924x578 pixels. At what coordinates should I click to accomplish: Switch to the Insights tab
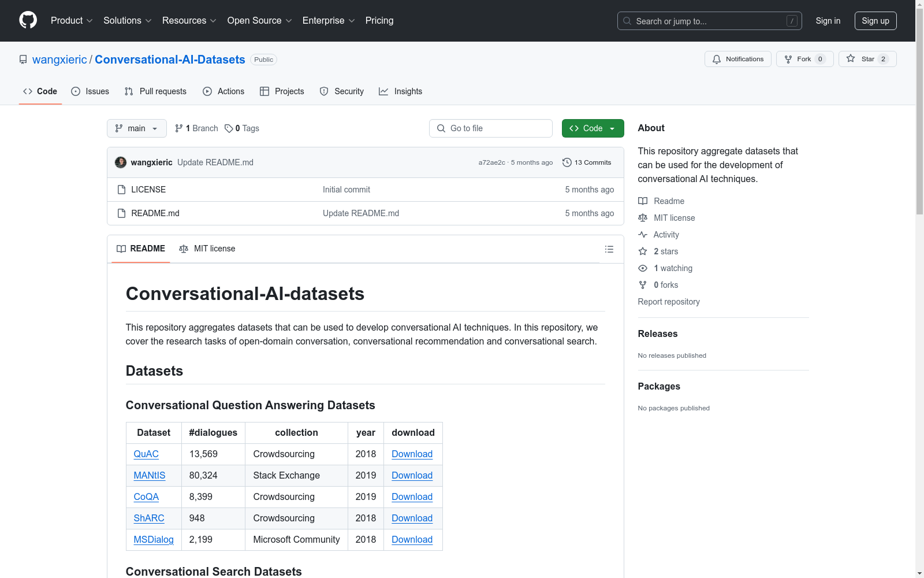pos(400,91)
